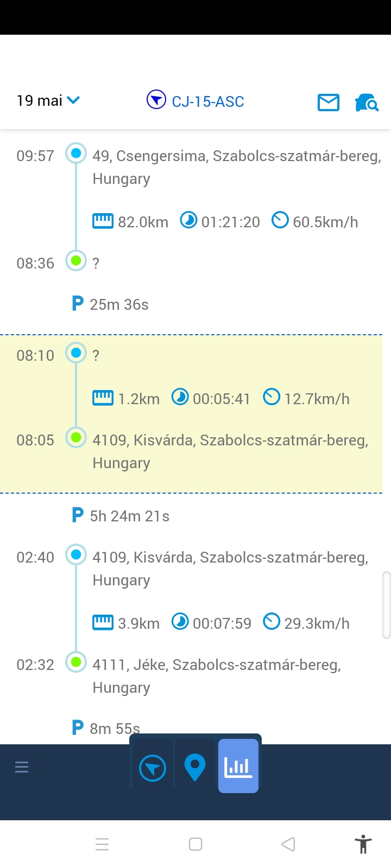
Task: Select the bar chart reports tab
Action: click(238, 766)
